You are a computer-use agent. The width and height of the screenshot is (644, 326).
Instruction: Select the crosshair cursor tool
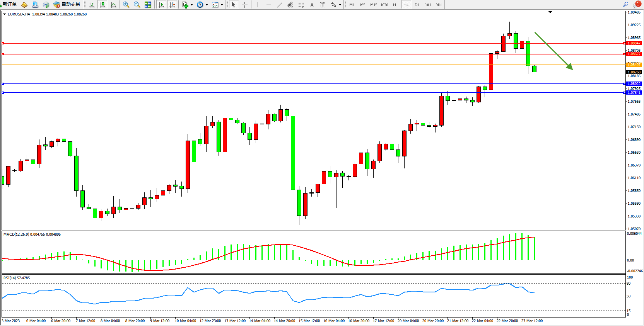244,5
